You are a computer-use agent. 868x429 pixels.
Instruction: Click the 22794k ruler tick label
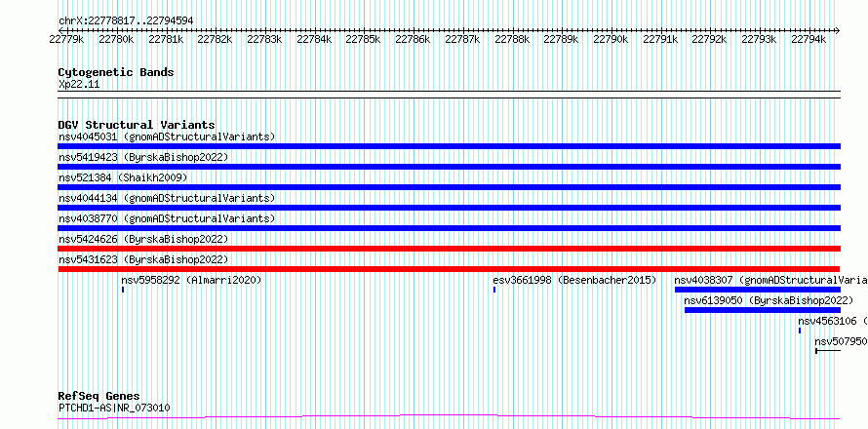coord(809,39)
